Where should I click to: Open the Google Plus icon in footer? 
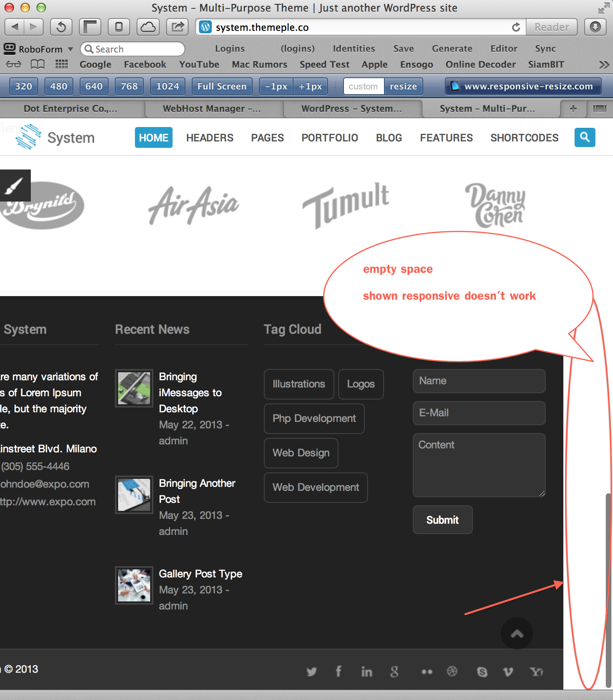pyautogui.click(x=394, y=671)
